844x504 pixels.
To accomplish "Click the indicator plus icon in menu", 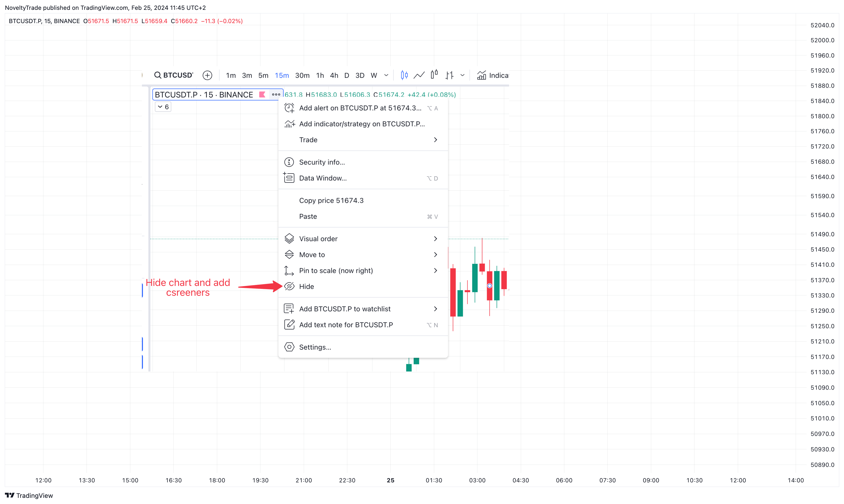I will click(289, 124).
